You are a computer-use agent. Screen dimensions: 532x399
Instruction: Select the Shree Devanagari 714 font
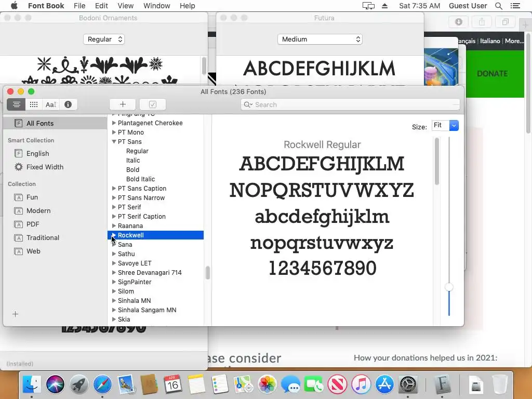click(x=150, y=272)
